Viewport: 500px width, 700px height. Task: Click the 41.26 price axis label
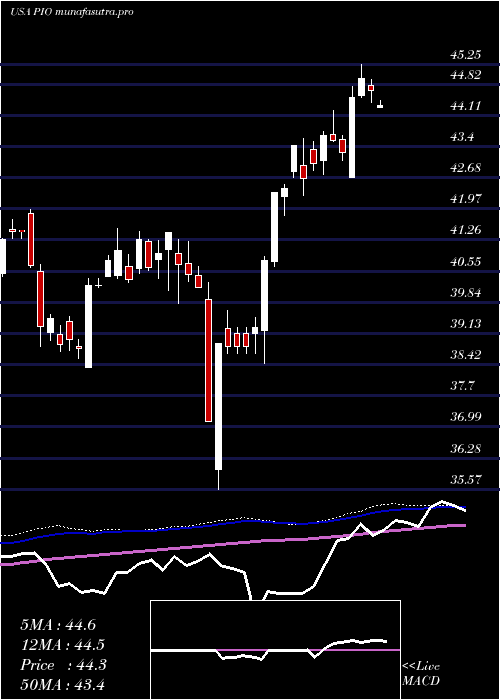466,230
